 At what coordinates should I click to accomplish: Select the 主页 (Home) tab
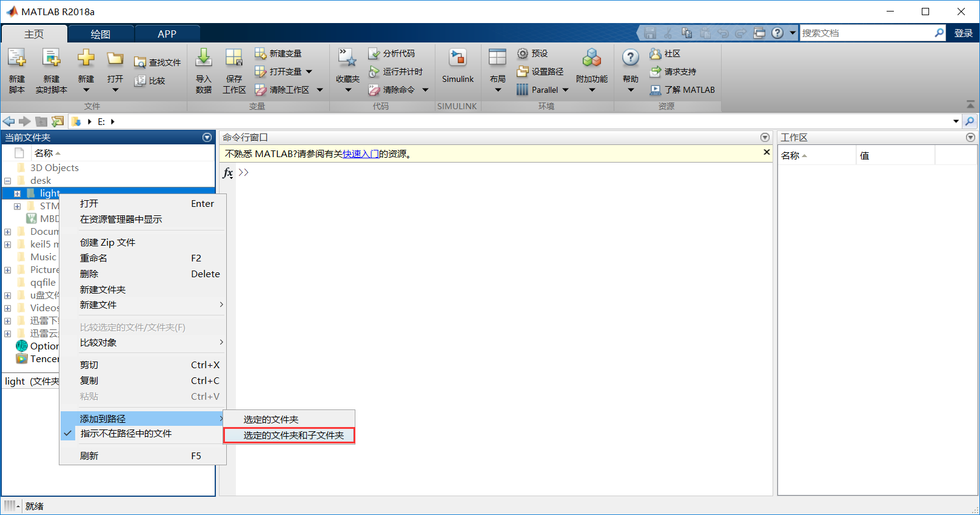(34, 34)
